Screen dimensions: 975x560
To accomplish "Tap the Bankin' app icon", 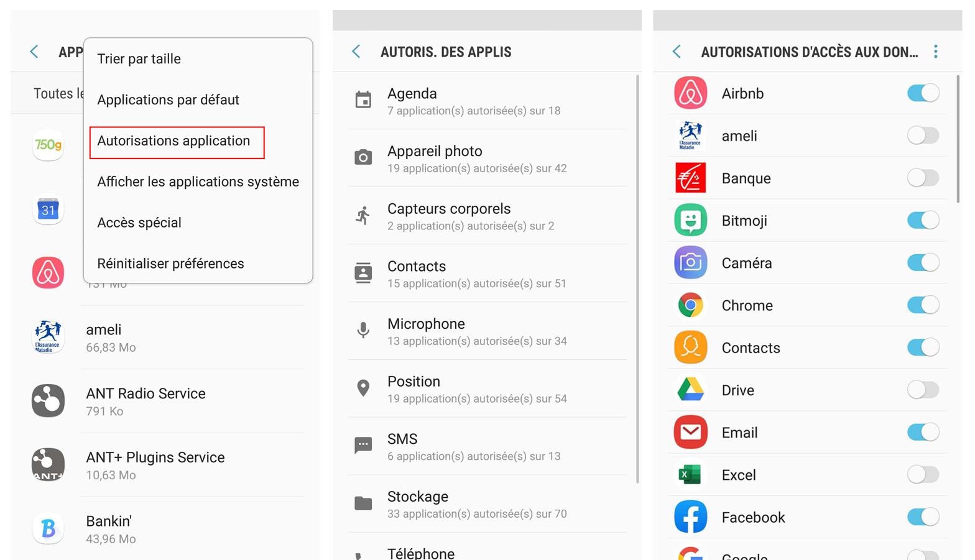I will point(48,529).
